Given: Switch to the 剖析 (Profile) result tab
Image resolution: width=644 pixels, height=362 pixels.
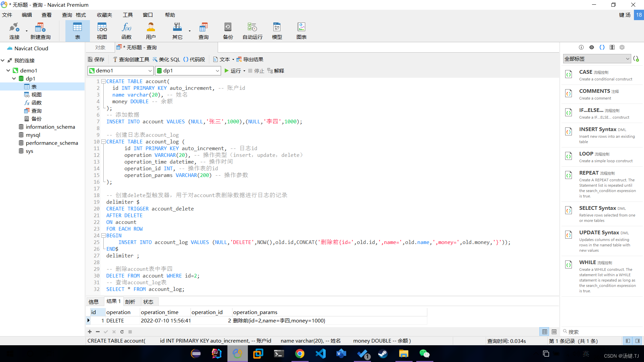Looking at the screenshot, I should (x=130, y=302).
